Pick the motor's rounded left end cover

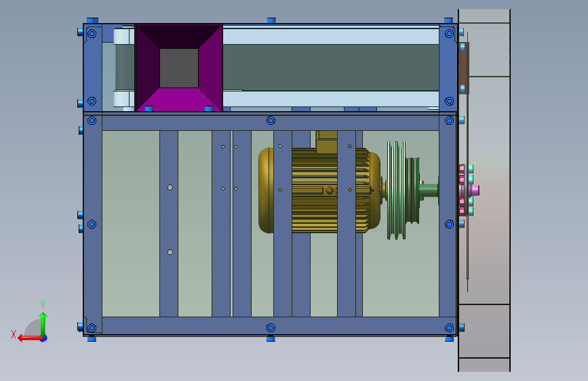coord(266,190)
